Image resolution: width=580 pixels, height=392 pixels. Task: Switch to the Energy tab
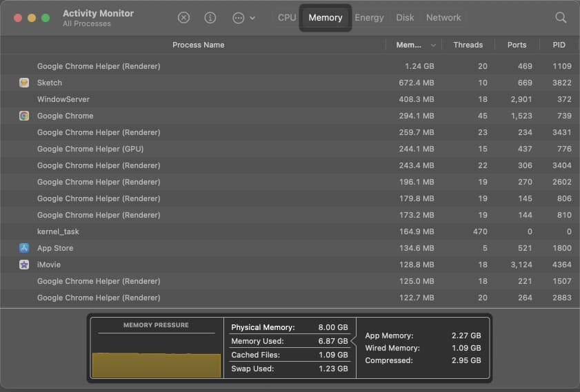(x=369, y=18)
